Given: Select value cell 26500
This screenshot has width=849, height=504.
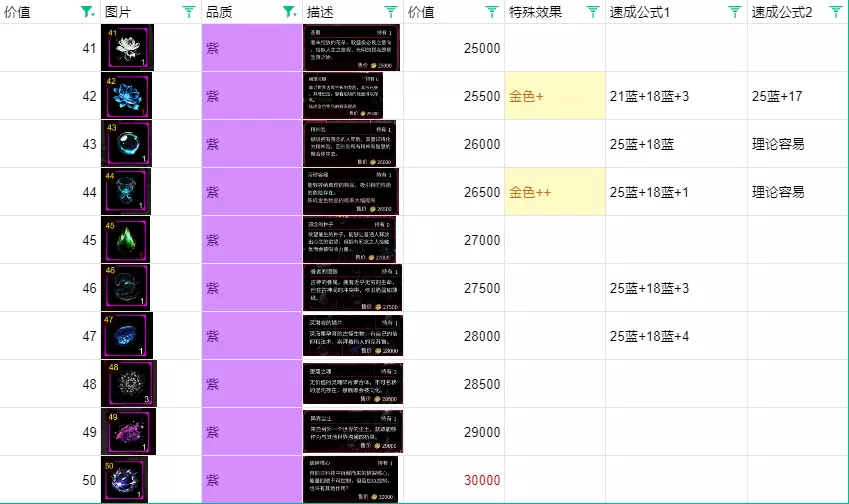Looking at the screenshot, I should tap(454, 192).
